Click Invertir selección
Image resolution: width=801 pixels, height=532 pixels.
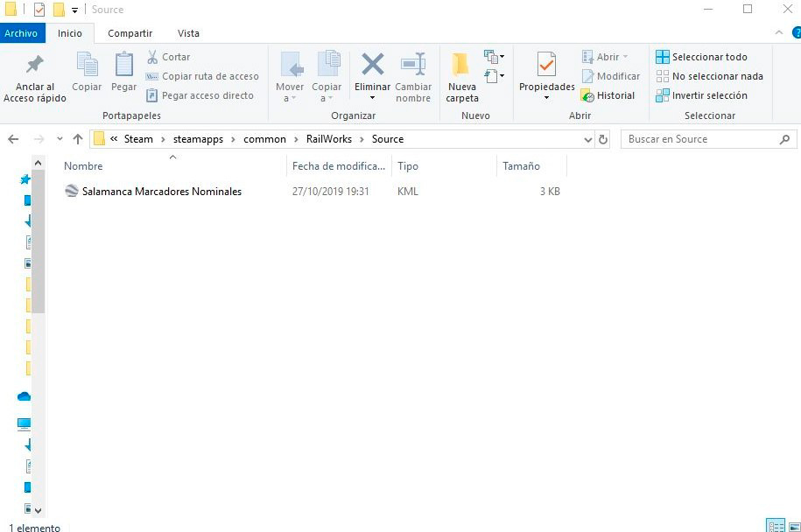coord(701,95)
